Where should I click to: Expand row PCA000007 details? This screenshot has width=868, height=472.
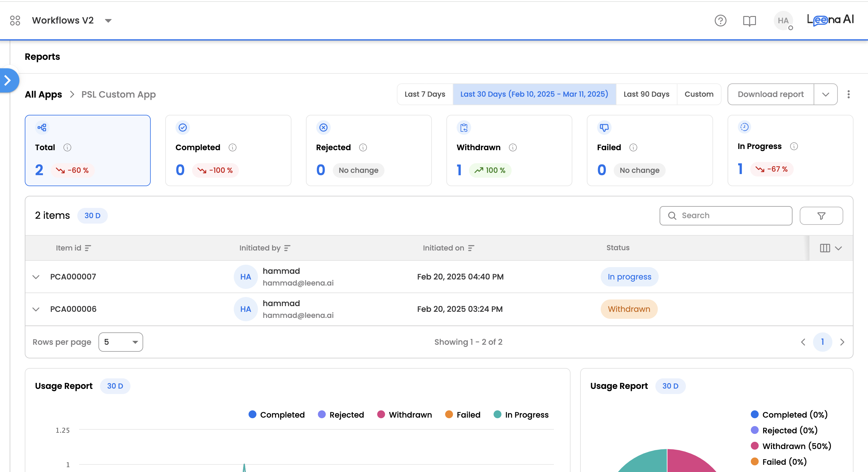[x=36, y=277]
